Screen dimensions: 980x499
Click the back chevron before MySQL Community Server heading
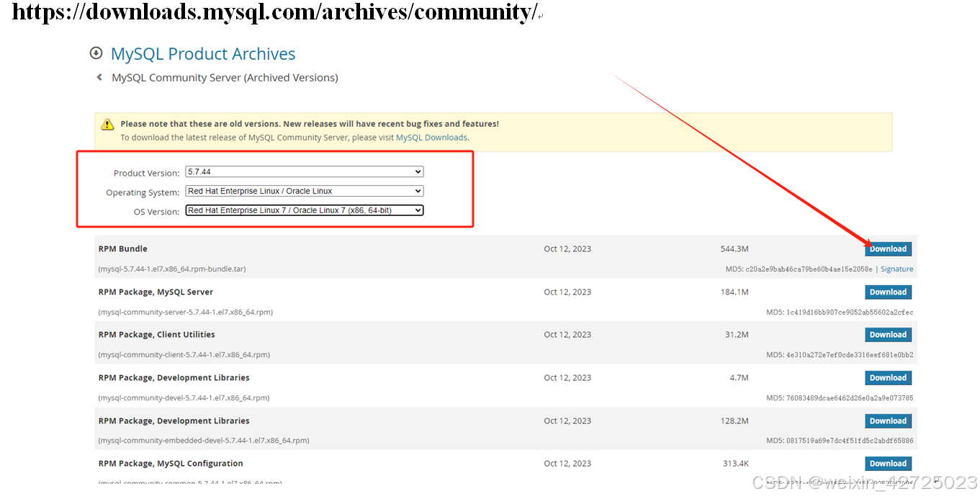point(99,77)
